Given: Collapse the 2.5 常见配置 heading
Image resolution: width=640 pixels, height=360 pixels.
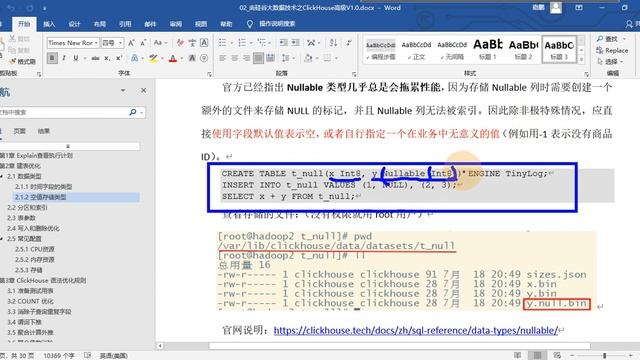Looking at the screenshot, I should pos(2,239).
